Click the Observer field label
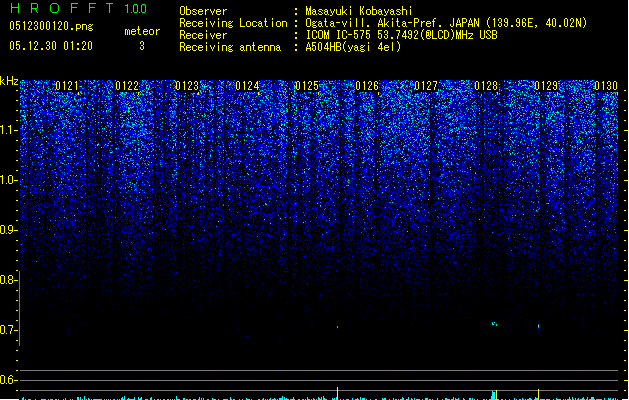 (203, 11)
